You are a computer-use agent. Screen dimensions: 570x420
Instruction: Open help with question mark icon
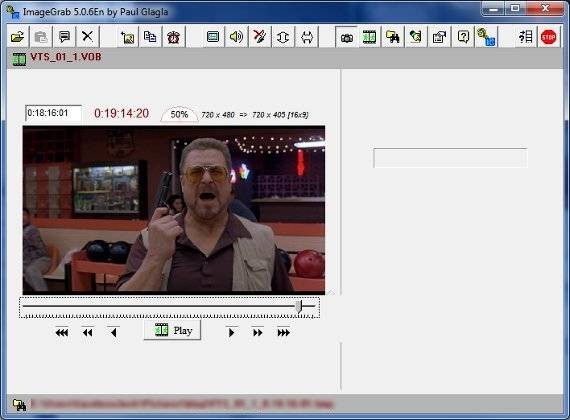coord(463,37)
